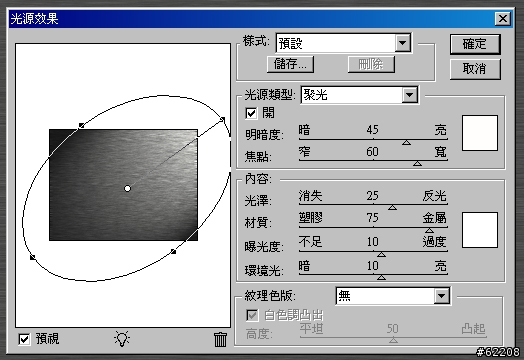
Task: Click the 曝光度 exposure slider handle
Action: (381, 255)
